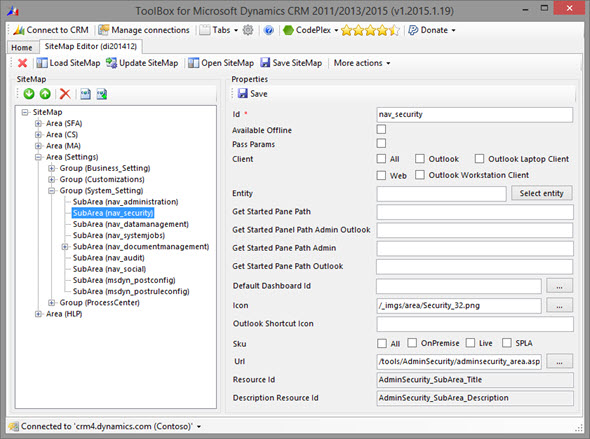This screenshot has width=590, height=439.
Task: Collapse the SiteMap root node
Action: click(x=25, y=112)
